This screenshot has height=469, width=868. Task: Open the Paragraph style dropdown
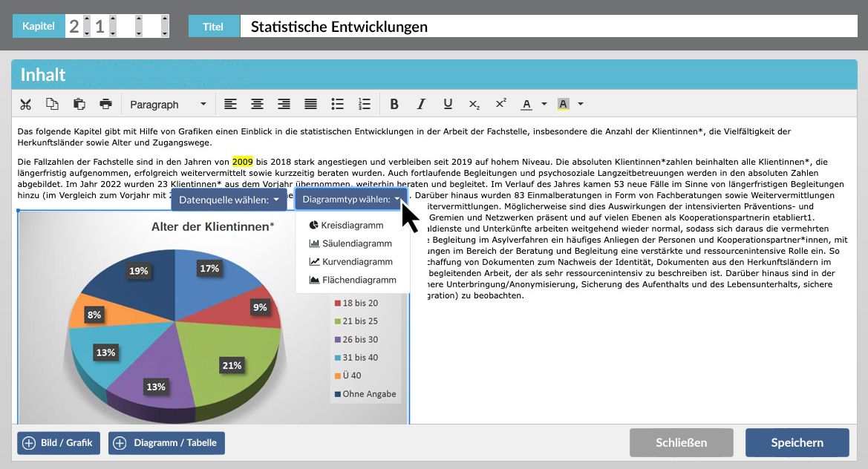[x=167, y=105]
